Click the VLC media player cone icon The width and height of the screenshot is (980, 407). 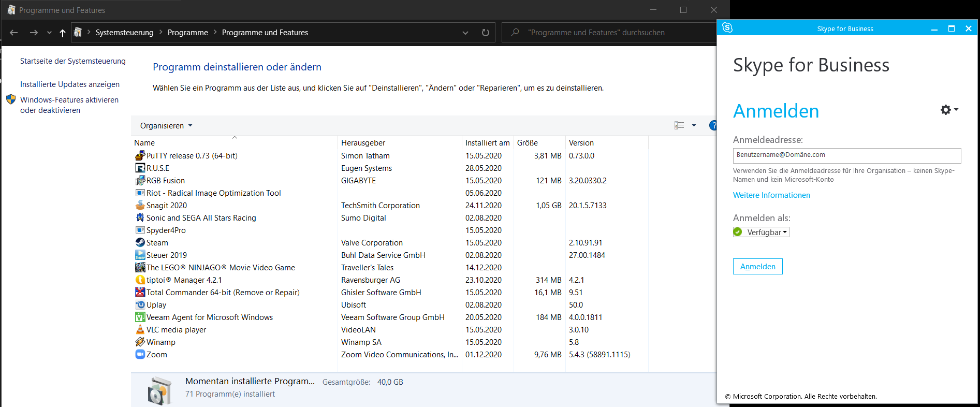coord(140,329)
